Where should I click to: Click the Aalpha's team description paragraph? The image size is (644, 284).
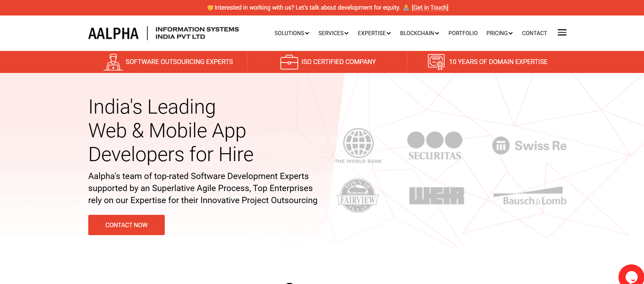tap(203, 188)
